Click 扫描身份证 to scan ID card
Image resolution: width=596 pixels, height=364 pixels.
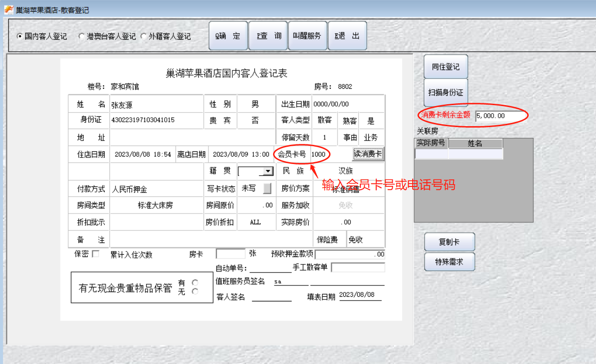445,92
